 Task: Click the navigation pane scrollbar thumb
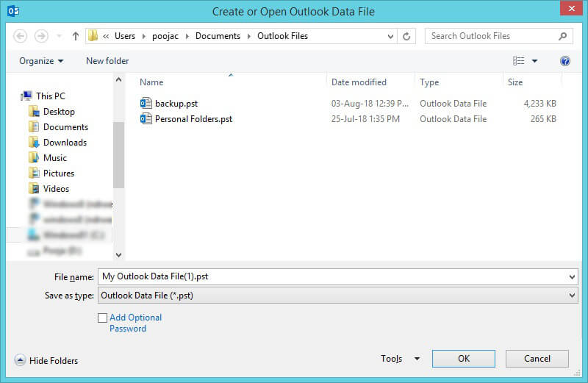point(118,155)
